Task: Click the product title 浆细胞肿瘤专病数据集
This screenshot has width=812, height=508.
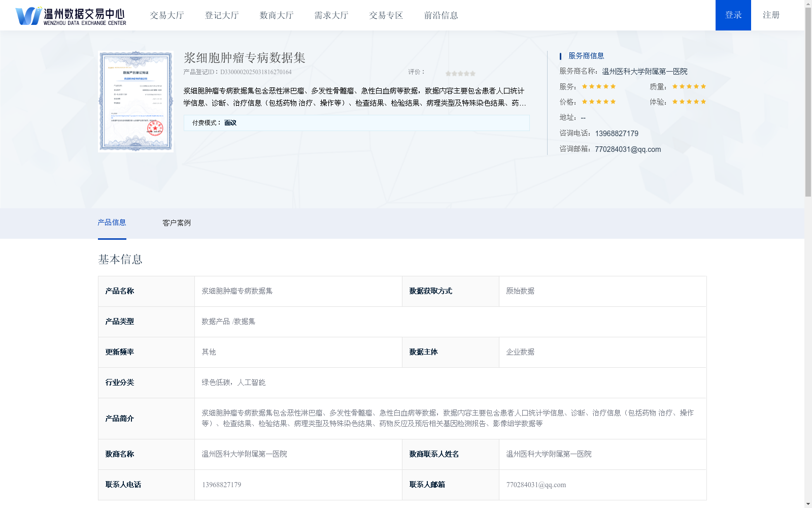Action: 245,58
